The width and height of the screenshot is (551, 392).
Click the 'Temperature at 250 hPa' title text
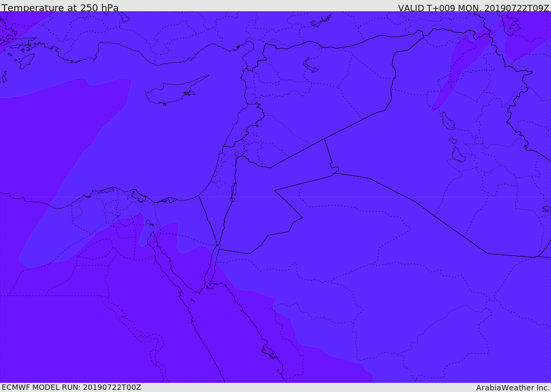(x=60, y=8)
